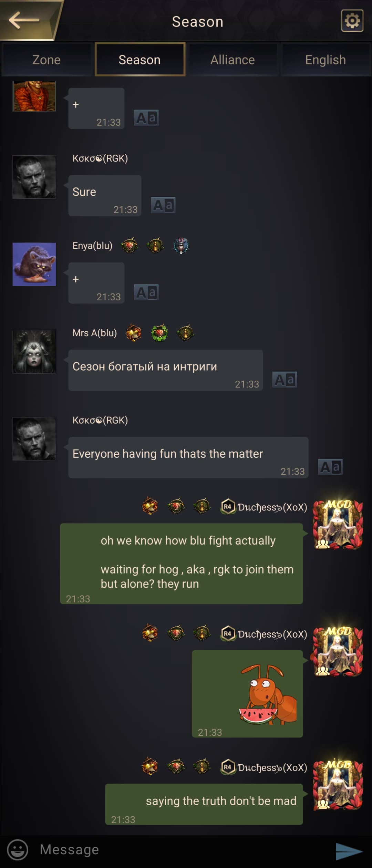Go back using the arrow button

pos(24,20)
